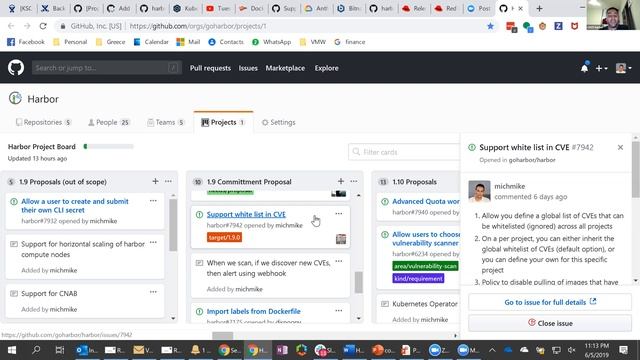Bookmark page with the star icon
Viewport: 640px width, 360px height.
tap(490, 26)
